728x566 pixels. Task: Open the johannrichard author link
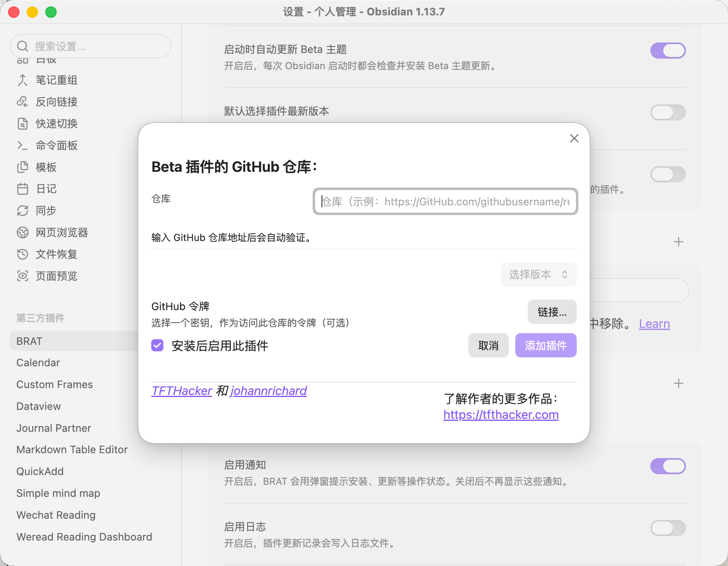point(269,391)
